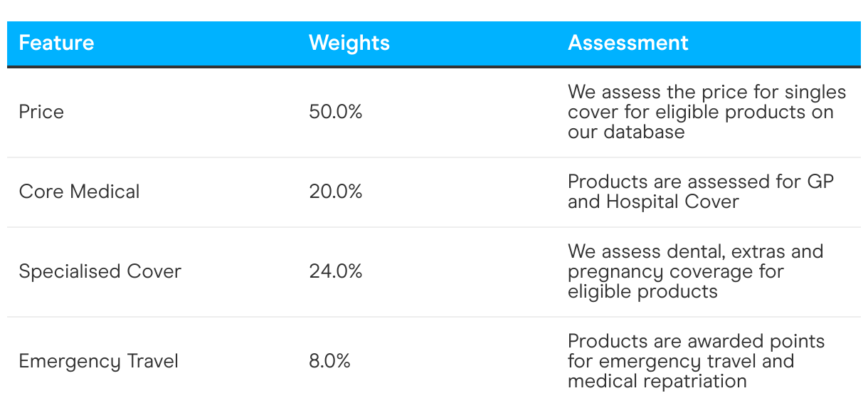
Task: Select the Emergency Travel feature label
Action: (x=98, y=361)
